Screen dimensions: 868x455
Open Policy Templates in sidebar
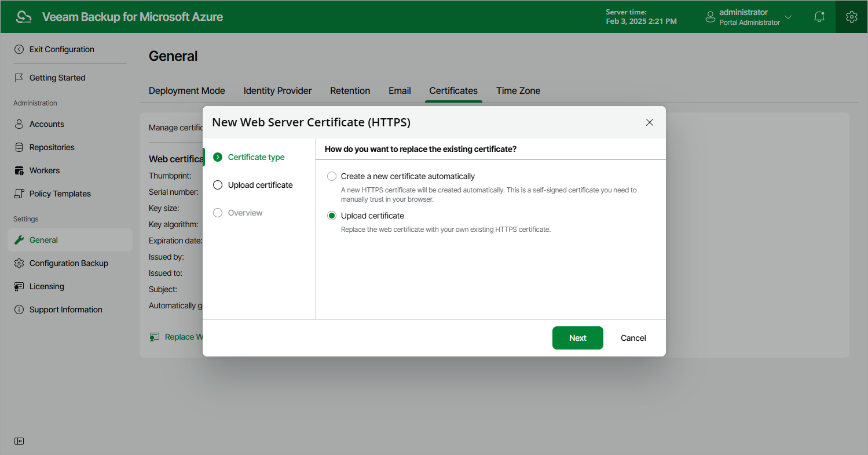click(60, 194)
